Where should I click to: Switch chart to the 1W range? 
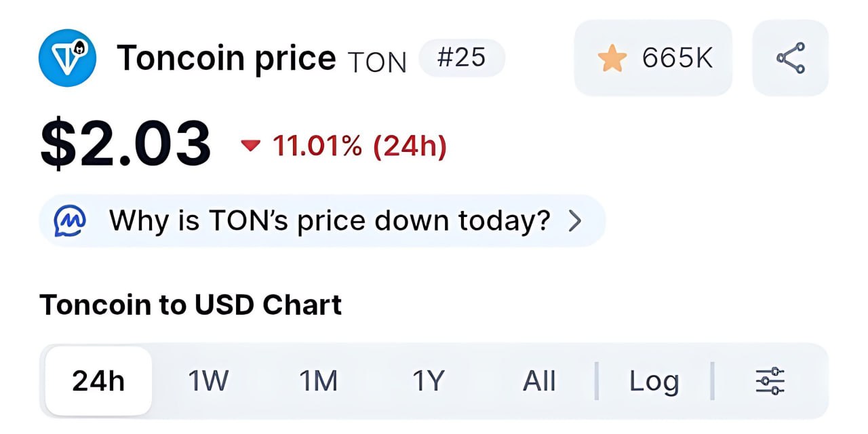point(208,381)
